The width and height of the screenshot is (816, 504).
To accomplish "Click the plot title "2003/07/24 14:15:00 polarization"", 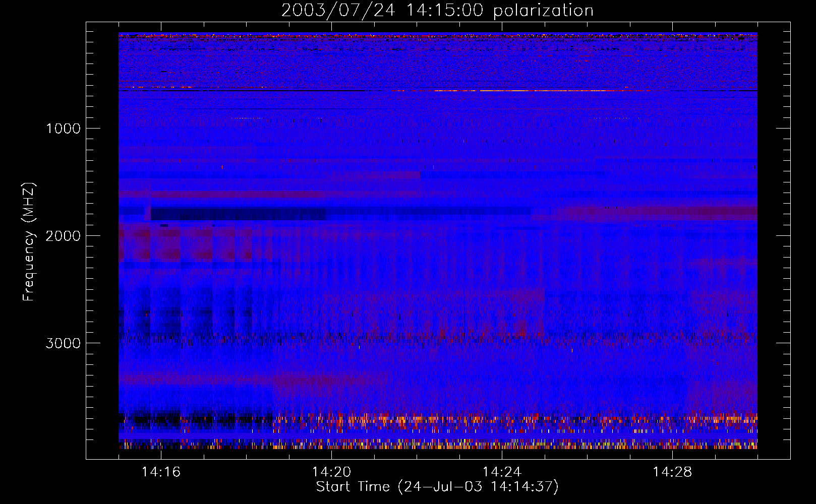I will click(437, 10).
